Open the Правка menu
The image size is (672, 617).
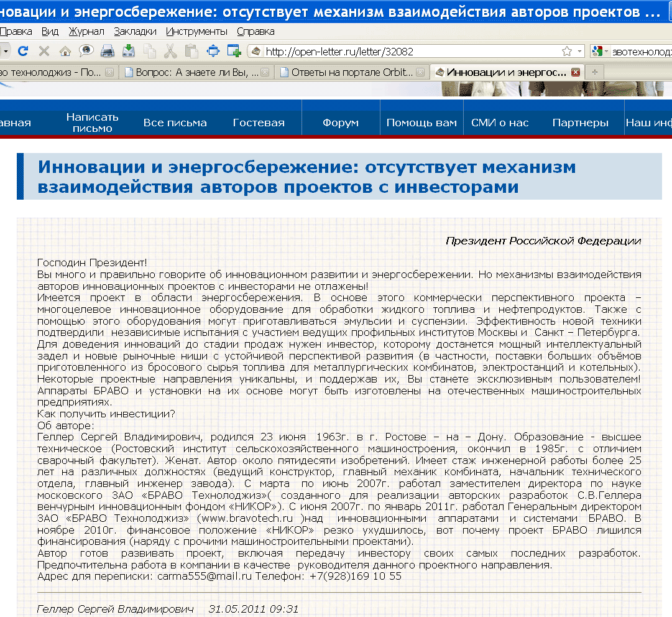tap(16, 31)
